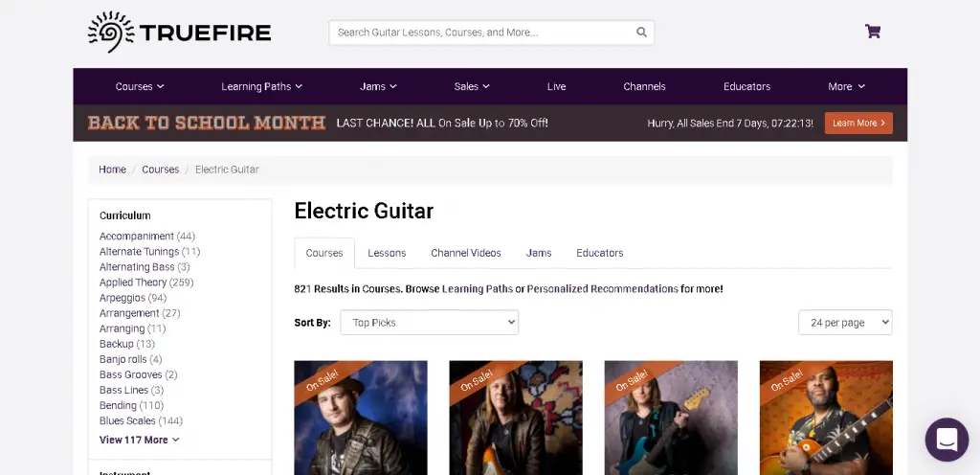The width and height of the screenshot is (980, 475).
Task: Open the Personalized Recommendations link
Action: 602,288
